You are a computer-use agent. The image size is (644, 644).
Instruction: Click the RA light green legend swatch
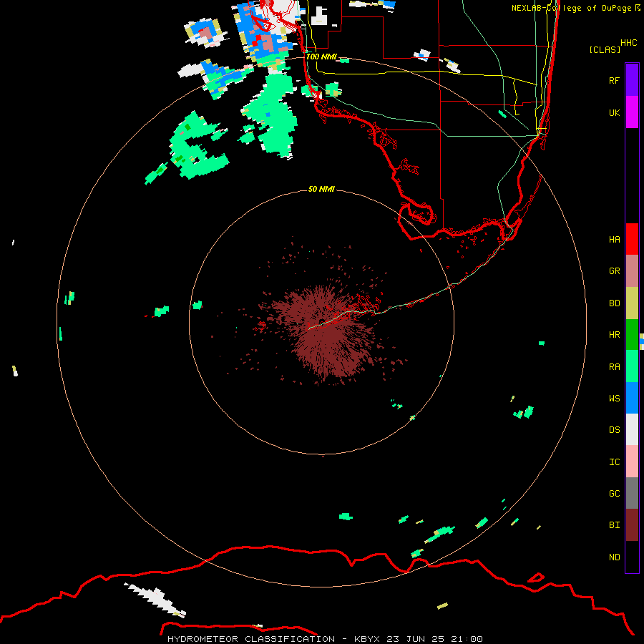click(632, 366)
